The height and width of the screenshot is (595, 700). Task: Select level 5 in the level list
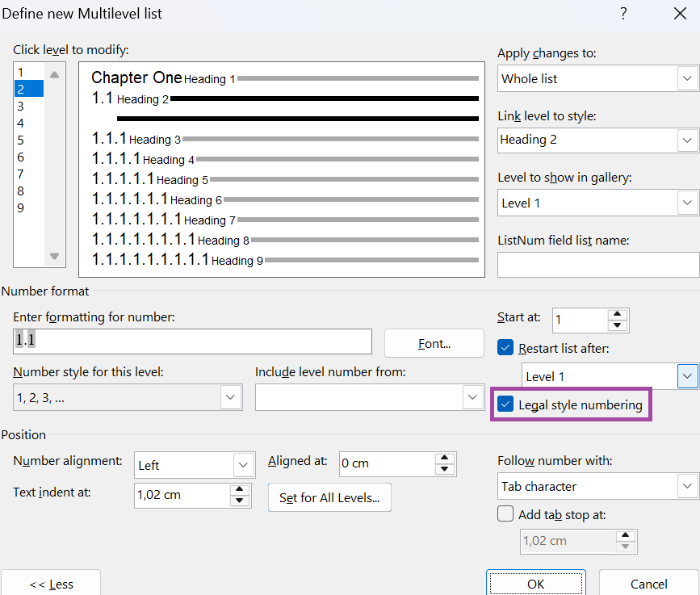point(29,140)
